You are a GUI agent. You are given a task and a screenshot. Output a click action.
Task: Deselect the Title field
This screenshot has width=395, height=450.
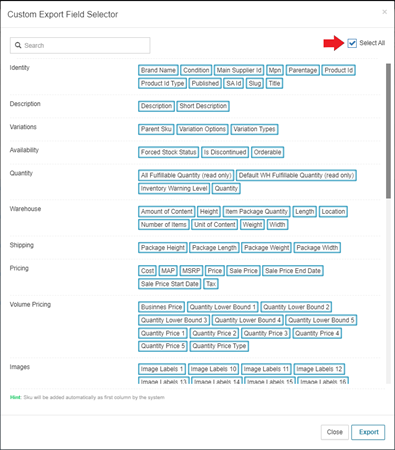[274, 83]
